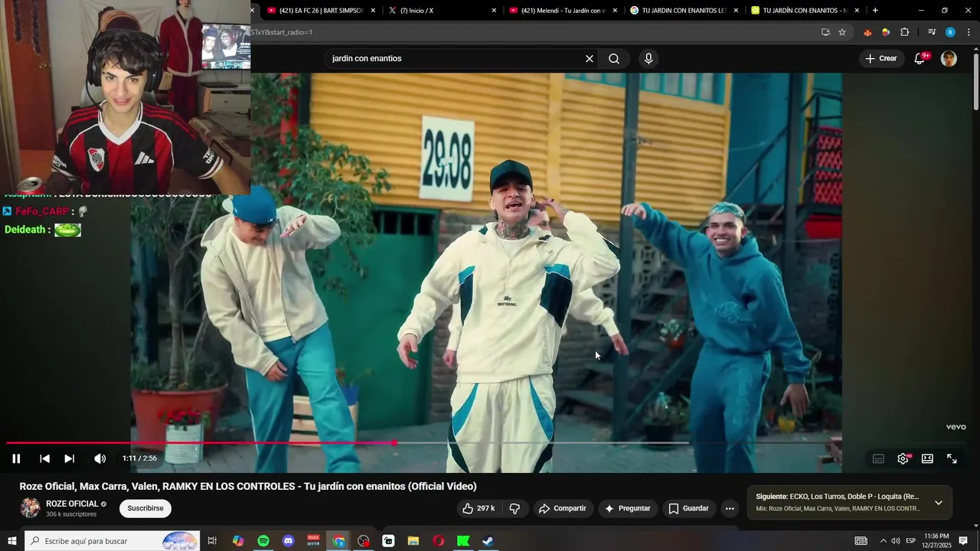Screen dimensions: 980x551
Task: Open Spotify from the taskbar
Action: click(x=263, y=541)
